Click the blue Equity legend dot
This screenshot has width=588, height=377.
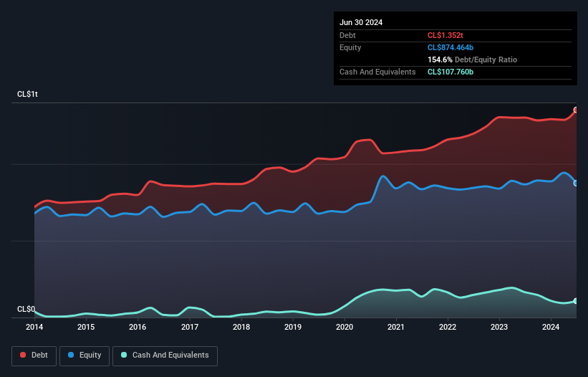click(71, 355)
